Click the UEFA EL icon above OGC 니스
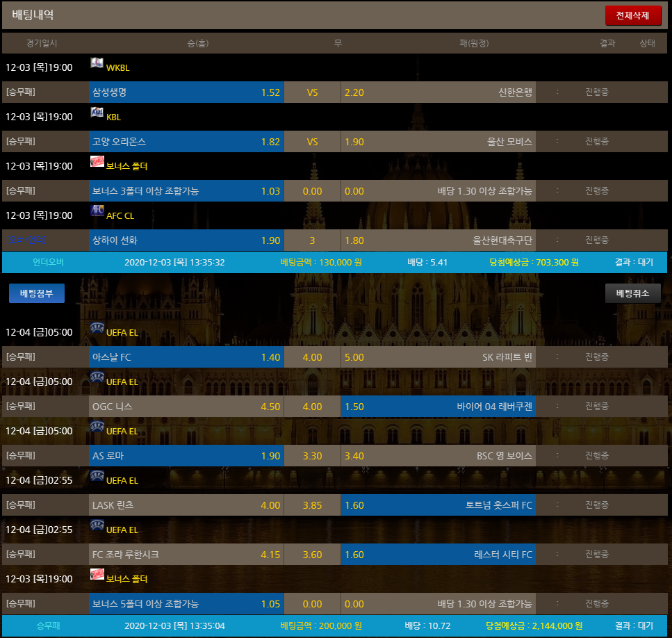The height and width of the screenshot is (638, 672). pos(97,377)
